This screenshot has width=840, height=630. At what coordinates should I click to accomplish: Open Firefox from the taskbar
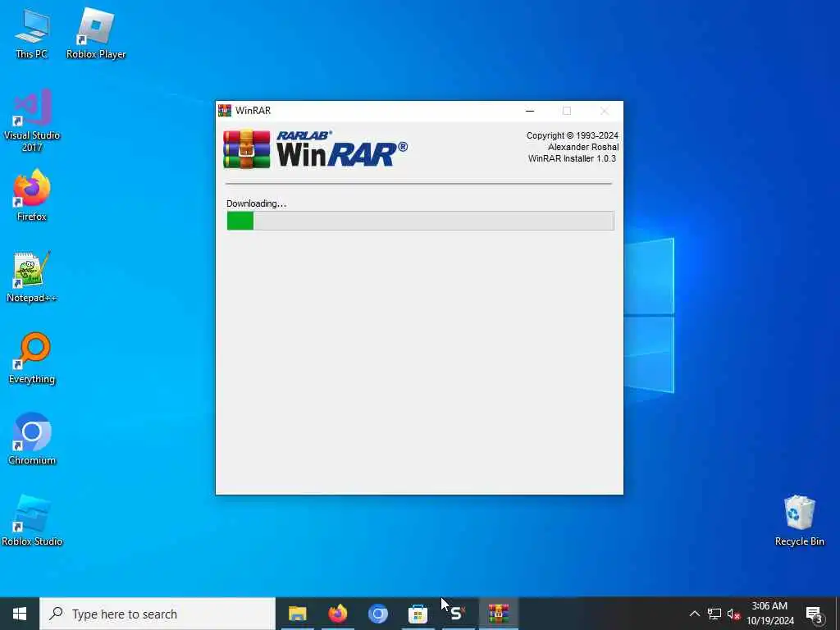[x=337, y=614]
